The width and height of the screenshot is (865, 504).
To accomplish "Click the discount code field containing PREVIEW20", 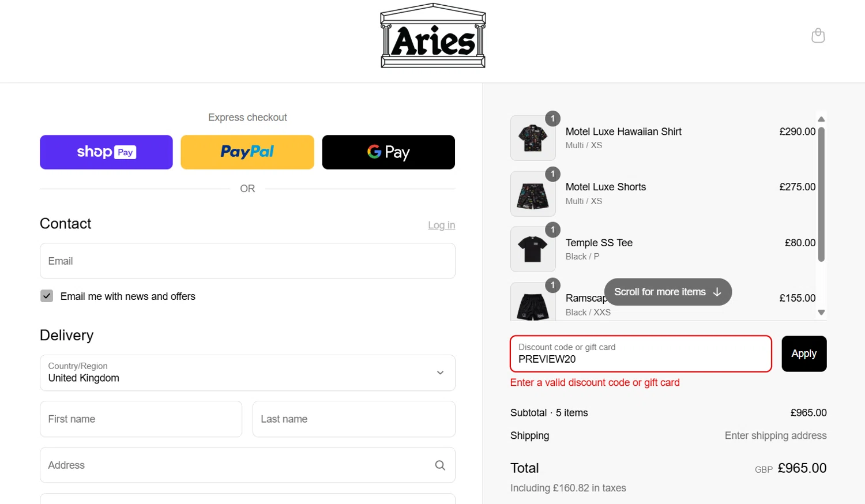I will coord(641,353).
